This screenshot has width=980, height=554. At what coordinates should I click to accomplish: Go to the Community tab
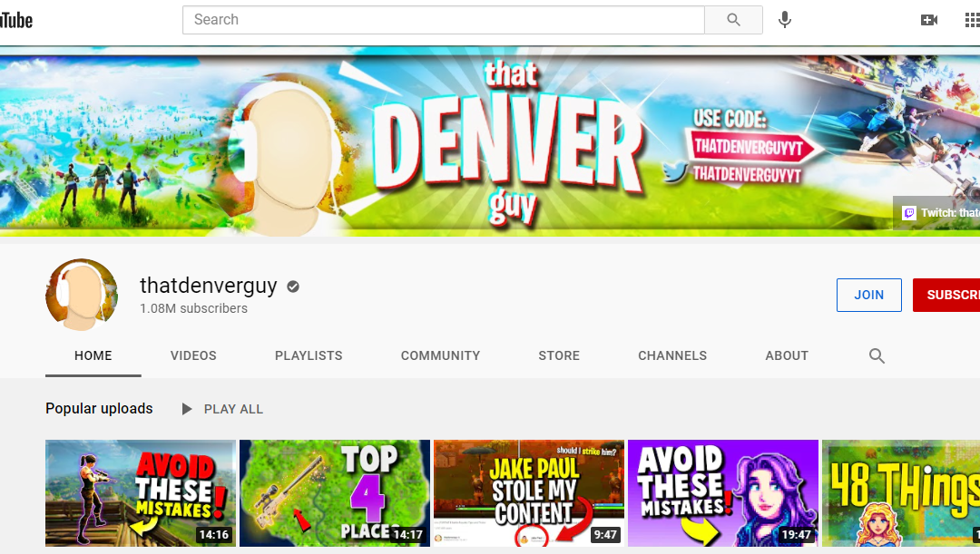point(441,356)
